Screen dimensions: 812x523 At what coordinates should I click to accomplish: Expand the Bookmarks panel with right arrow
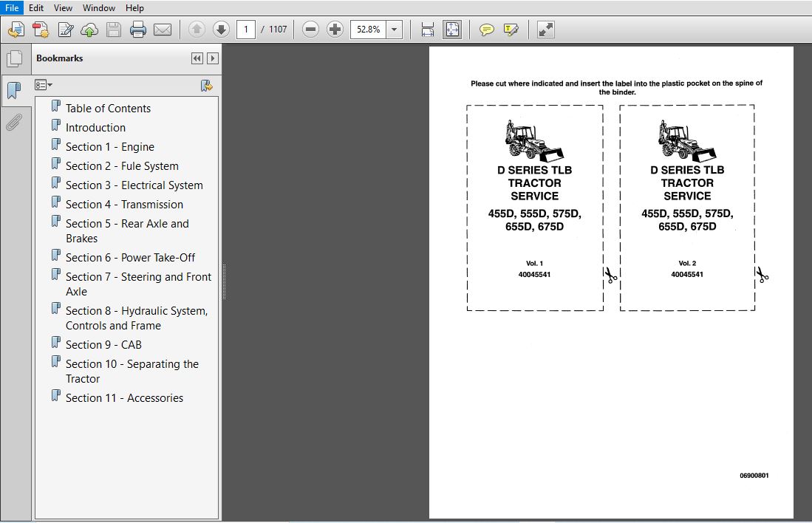tap(212, 58)
